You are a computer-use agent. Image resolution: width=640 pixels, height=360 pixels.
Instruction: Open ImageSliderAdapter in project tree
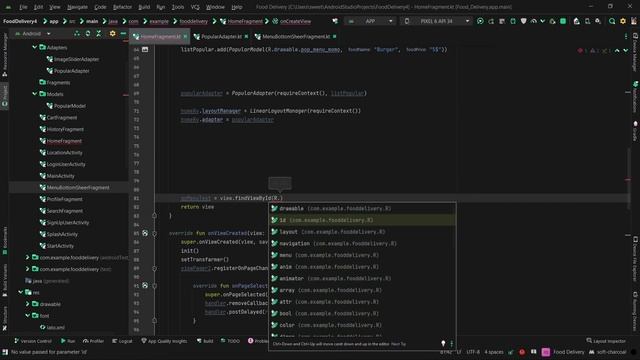[76, 59]
